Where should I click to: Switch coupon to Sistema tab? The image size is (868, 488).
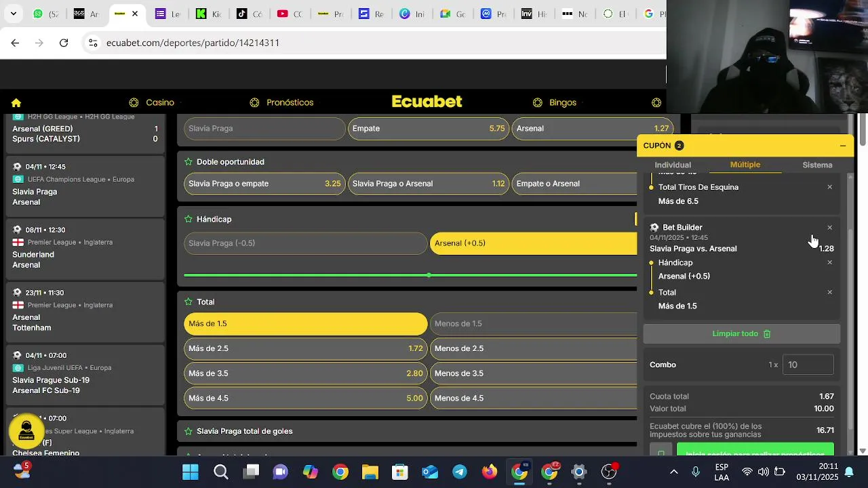coord(817,165)
